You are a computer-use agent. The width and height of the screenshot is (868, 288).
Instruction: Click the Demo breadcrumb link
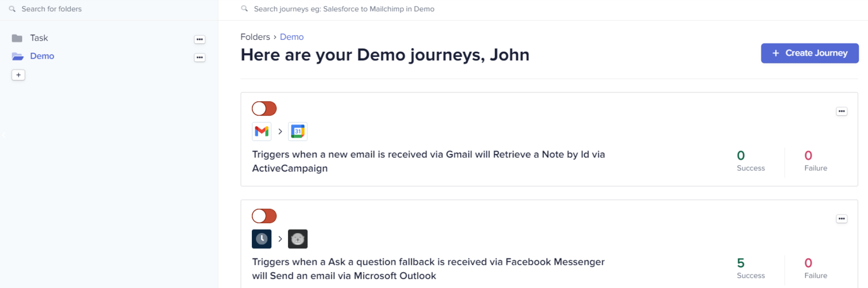click(x=292, y=37)
